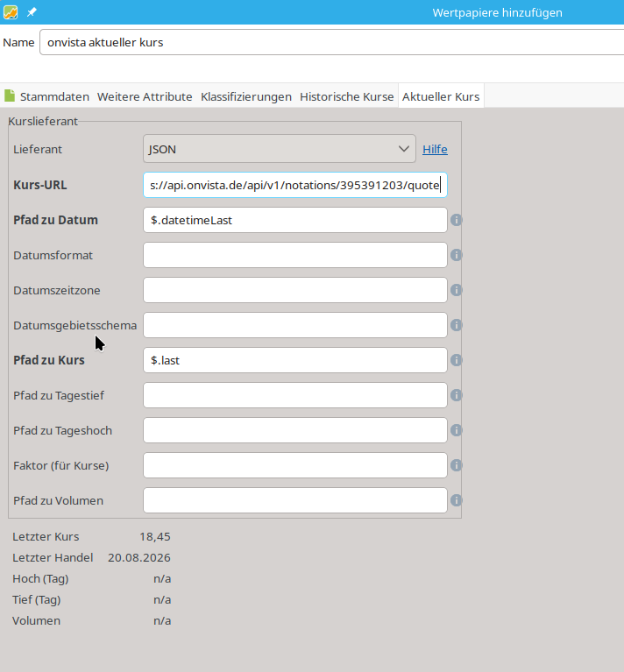
Task: Open the Historische Kurse tab
Action: click(347, 97)
